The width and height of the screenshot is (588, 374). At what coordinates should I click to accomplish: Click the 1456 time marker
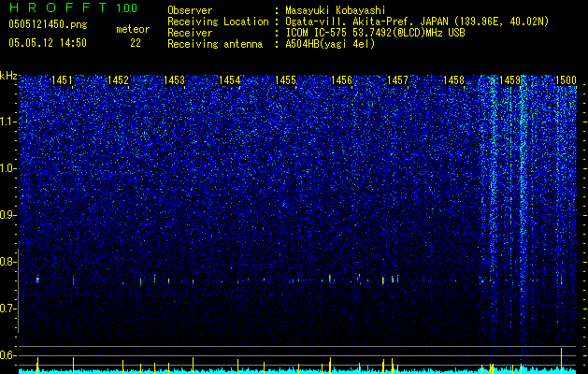pyautogui.click(x=341, y=80)
